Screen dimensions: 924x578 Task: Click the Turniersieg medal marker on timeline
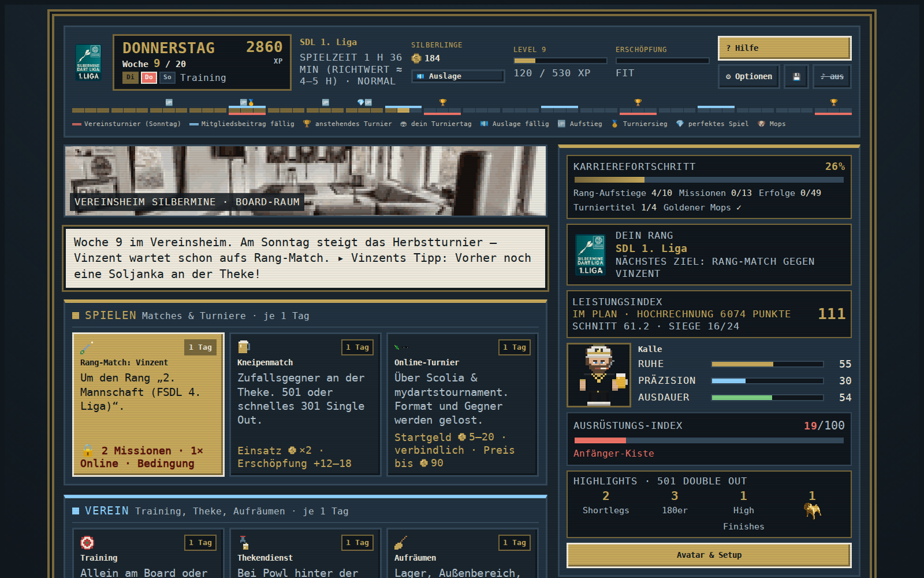[251, 103]
